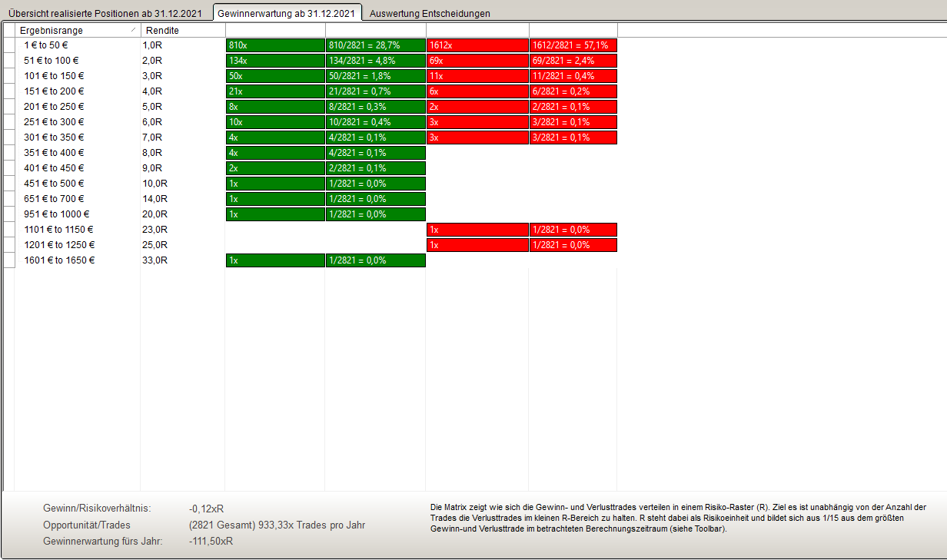Image resolution: width=947 pixels, height=560 pixels.
Task: Click green cell 50/2821 = 1,8%
Action: point(375,76)
